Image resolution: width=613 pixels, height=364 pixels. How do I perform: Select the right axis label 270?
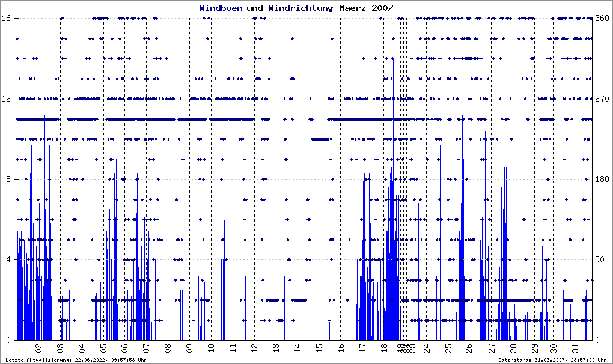click(602, 99)
